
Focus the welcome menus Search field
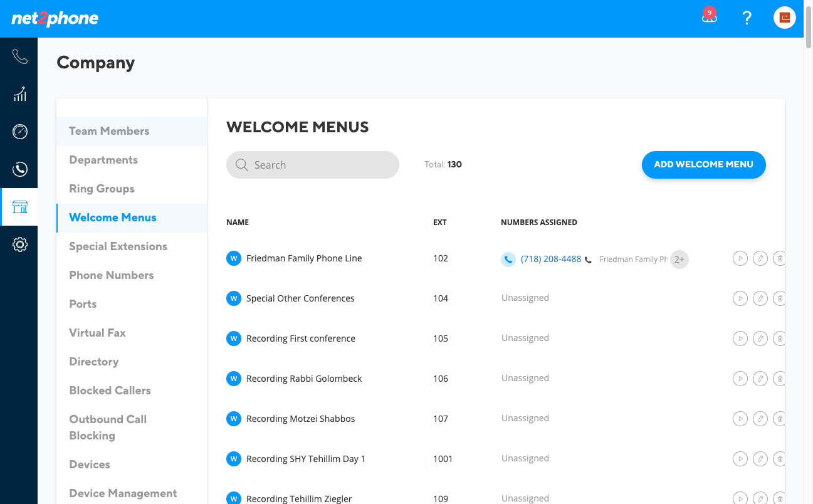pyautogui.click(x=313, y=165)
